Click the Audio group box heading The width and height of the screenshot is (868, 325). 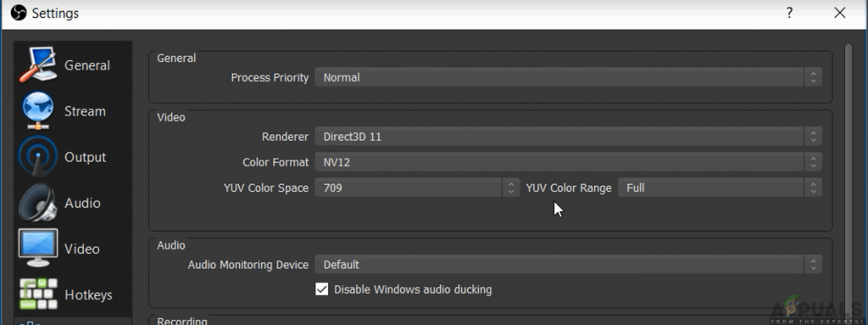[171, 245]
